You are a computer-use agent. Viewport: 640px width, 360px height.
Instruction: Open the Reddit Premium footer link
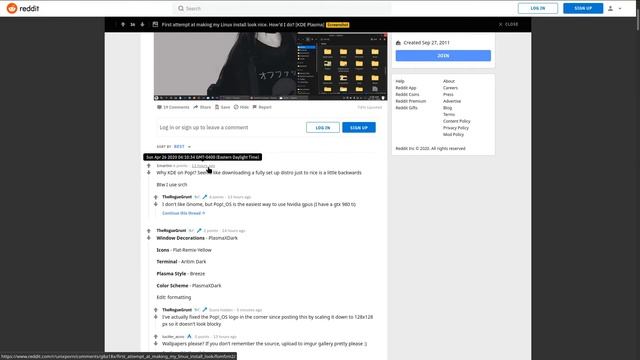(x=411, y=101)
